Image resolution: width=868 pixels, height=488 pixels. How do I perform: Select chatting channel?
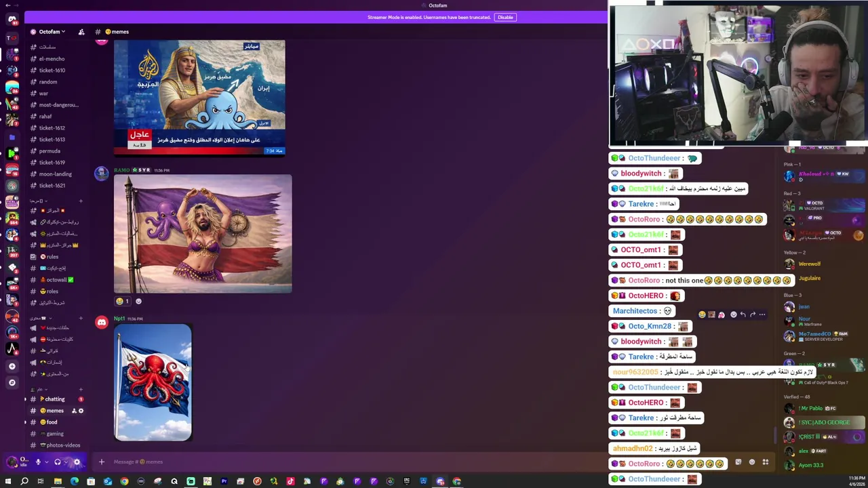[57, 399]
